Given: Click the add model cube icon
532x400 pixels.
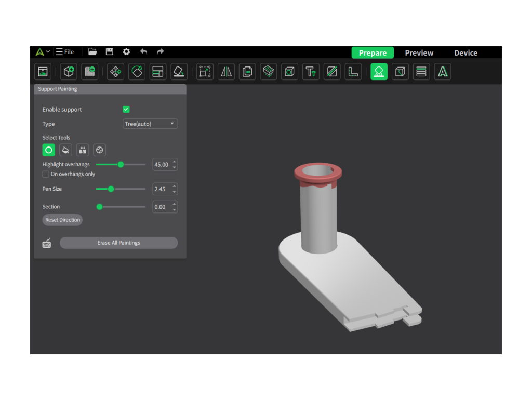Looking at the screenshot, I should pyautogui.click(x=69, y=72).
